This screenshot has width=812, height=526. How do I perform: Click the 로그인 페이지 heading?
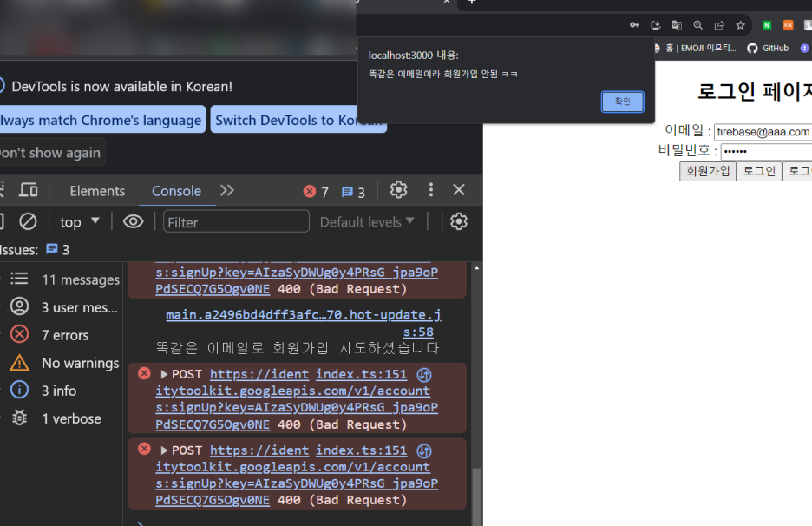tap(755, 92)
